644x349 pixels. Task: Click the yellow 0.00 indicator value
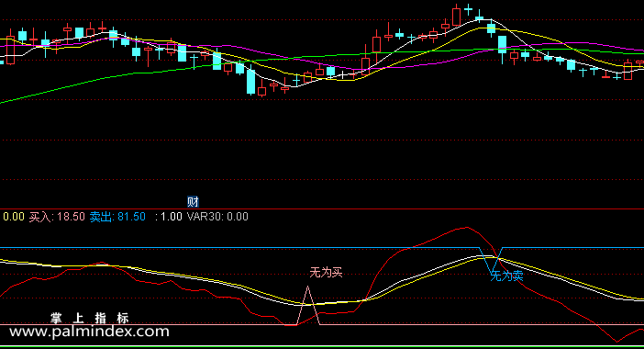(x=14, y=217)
